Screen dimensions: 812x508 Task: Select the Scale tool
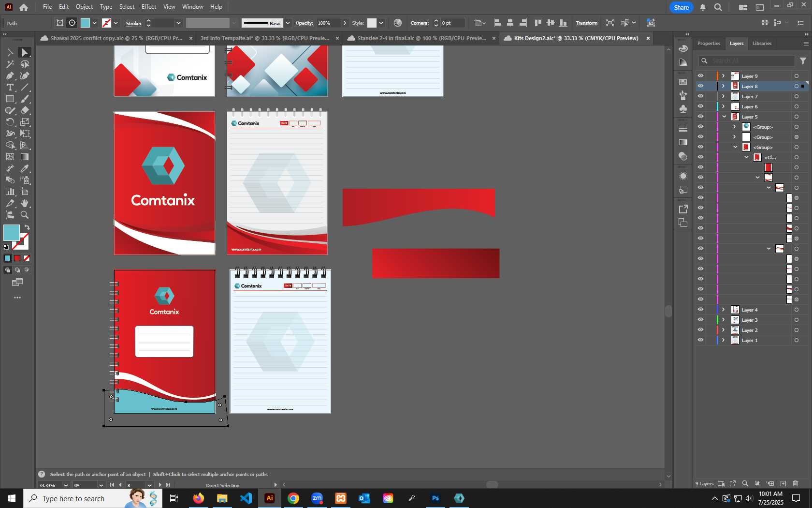click(x=25, y=122)
